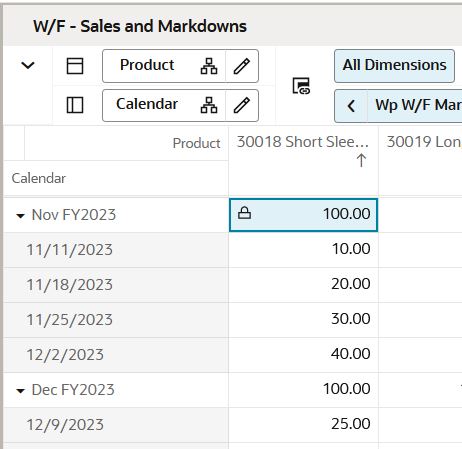Viewport: 462px width, 449px height.
Task: Select the Wp W/F Mar measure tab
Action: (x=415, y=106)
